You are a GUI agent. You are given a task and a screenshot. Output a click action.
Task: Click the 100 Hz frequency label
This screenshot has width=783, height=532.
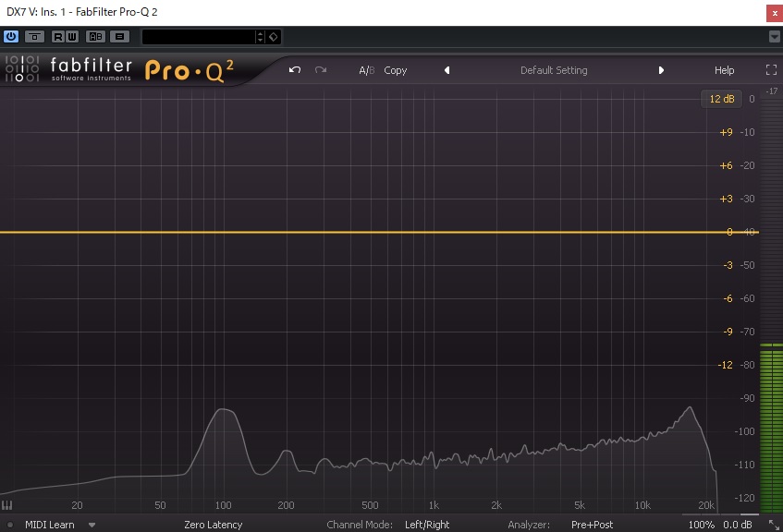(x=223, y=505)
